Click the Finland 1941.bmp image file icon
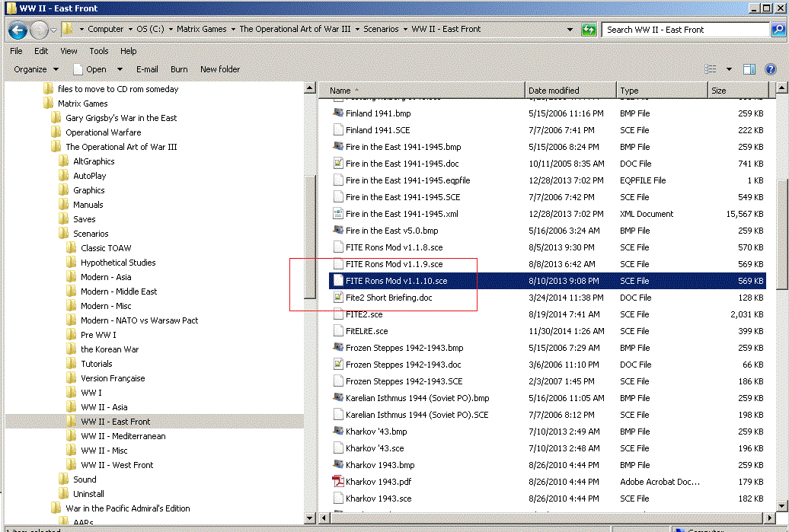This screenshot has width=789, height=532. [338, 113]
